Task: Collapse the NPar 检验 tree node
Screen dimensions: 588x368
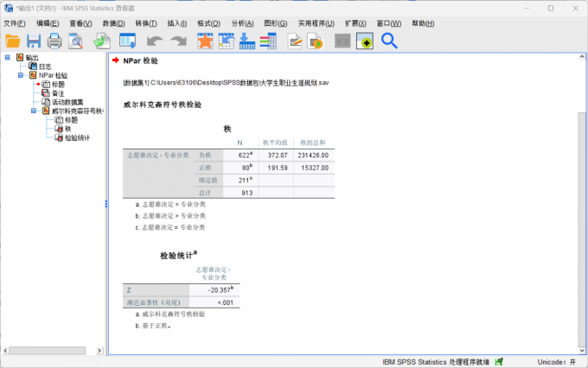Action: (21, 75)
